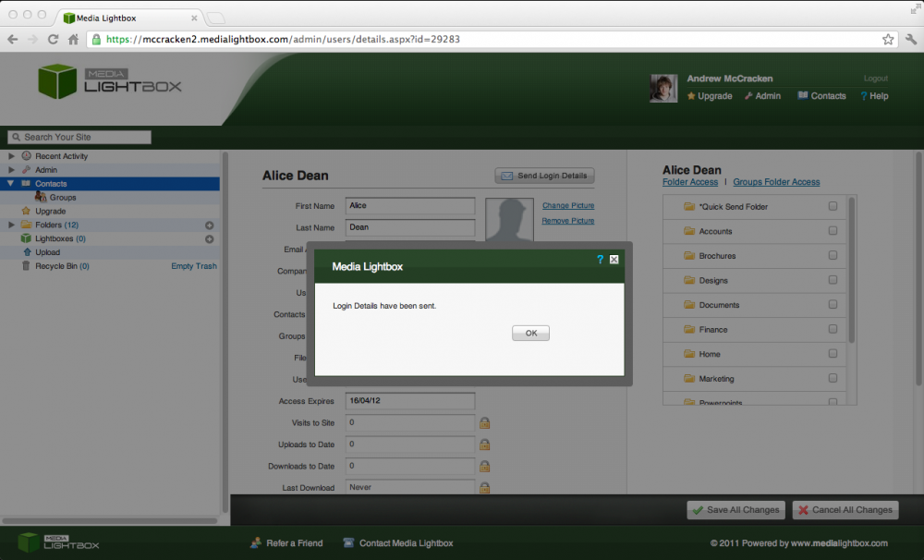Tick the Accounts folder access checkbox

[833, 231]
